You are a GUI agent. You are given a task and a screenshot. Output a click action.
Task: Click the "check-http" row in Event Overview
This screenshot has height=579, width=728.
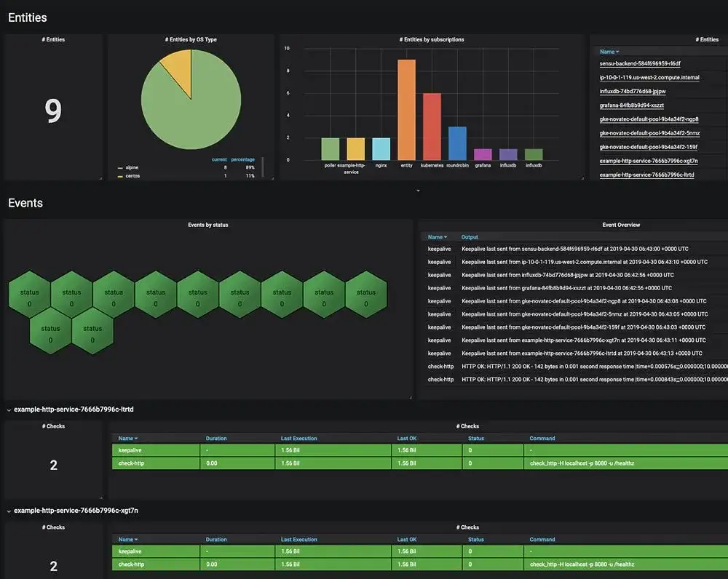(x=440, y=368)
